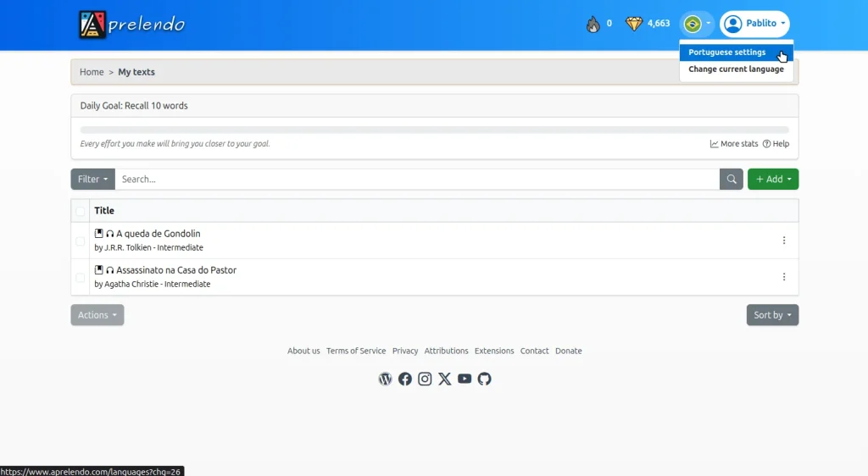Open the WordPress social link
This screenshot has height=476, width=868.
point(385,379)
